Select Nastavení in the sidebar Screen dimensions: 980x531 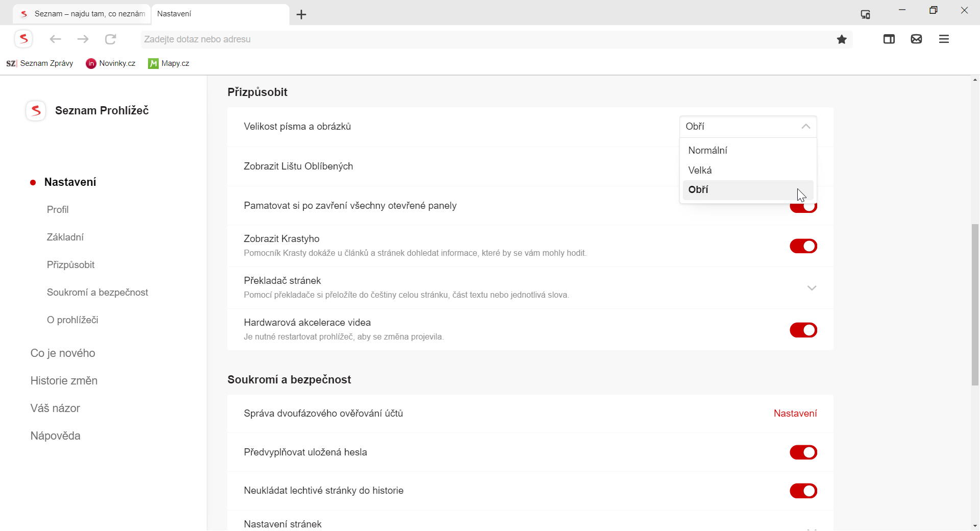70,182
